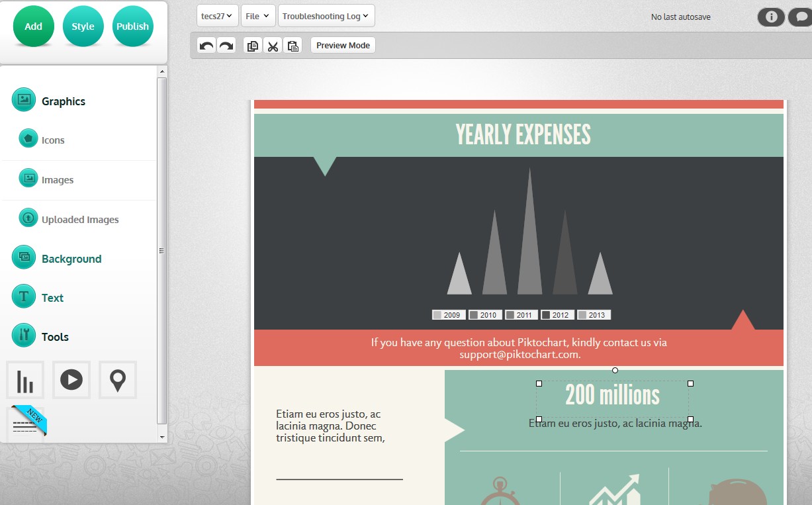The image size is (812, 505).
Task: Open Uploaded Images
Action: point(80,220)
